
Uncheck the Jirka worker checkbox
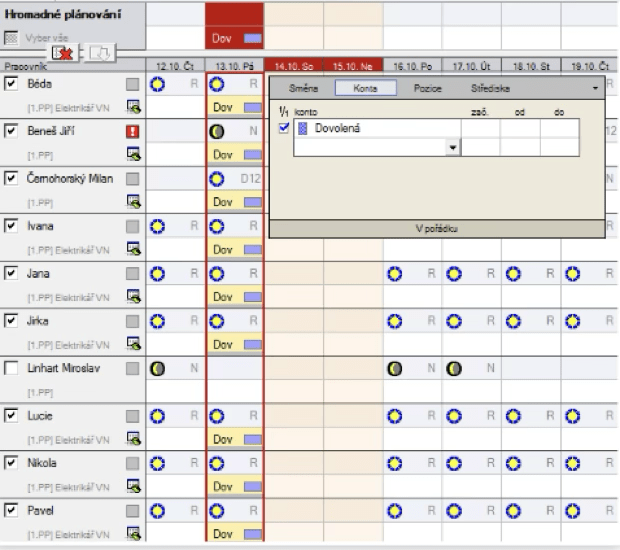(11, 321)
